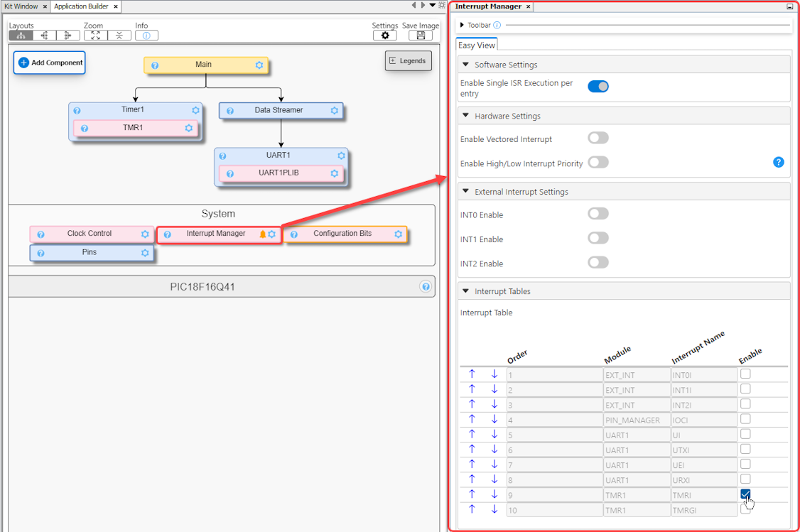Switch to the Kit Window tab
Screen dimensions: 800x532
click(x=21, y=6)
